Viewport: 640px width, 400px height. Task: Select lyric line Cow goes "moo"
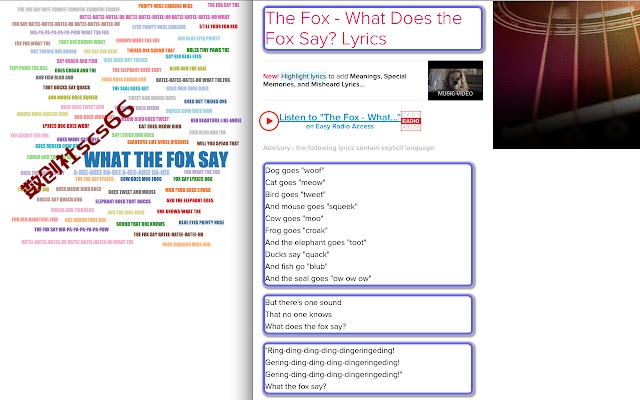294,218
